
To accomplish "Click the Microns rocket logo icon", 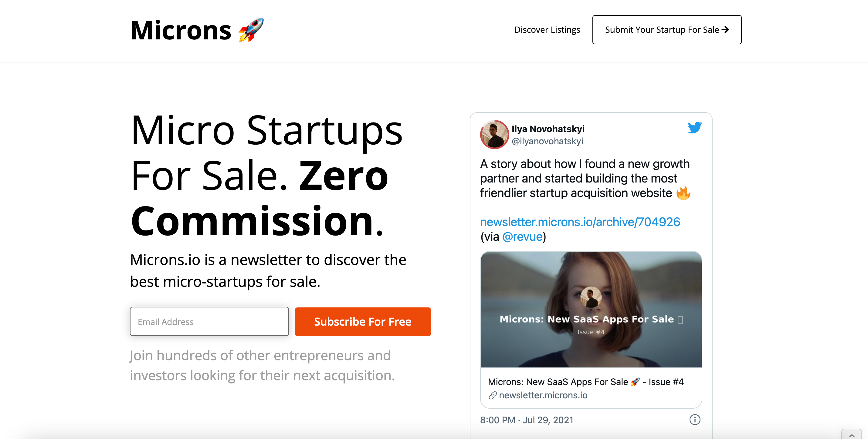I will [251, 30].
